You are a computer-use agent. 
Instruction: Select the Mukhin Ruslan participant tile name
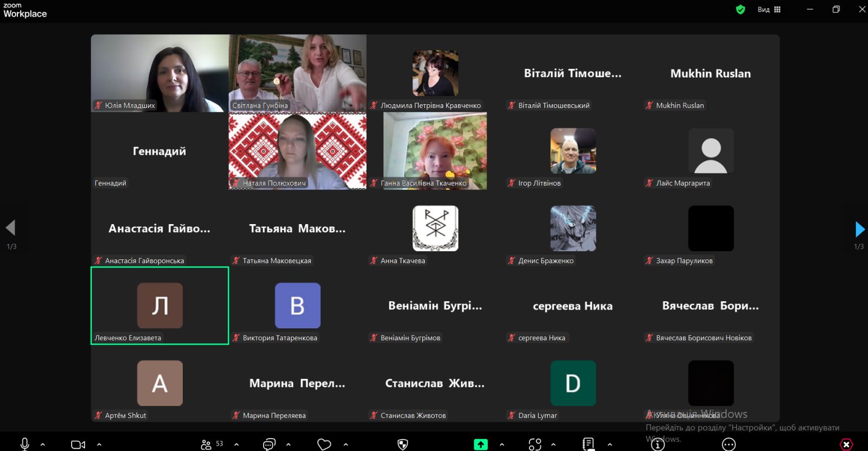pos(711,73)
